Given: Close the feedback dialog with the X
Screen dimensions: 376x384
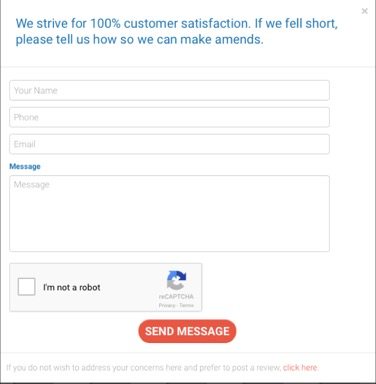Looking at the screenshot, I should 364,11.
